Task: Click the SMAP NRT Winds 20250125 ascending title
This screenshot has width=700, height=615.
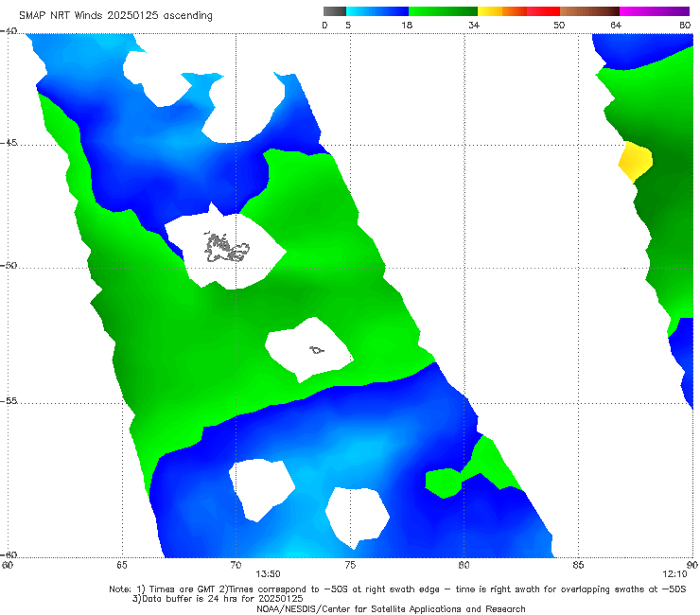Action: (115, 15)
